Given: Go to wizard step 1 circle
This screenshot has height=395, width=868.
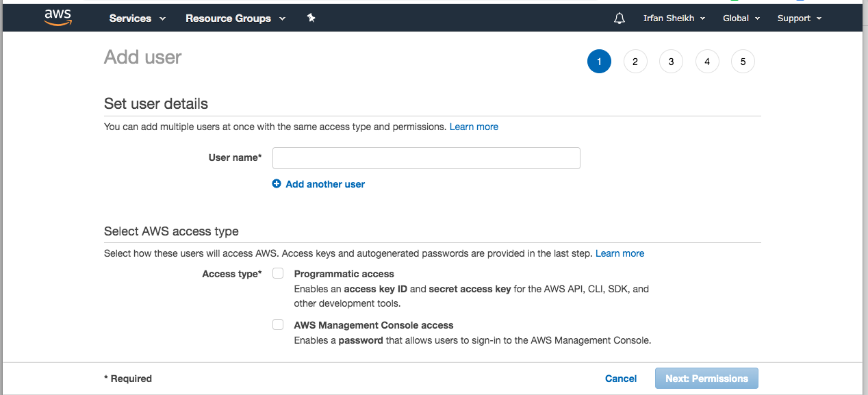Looking at the screenshot, I should point(599,62).
